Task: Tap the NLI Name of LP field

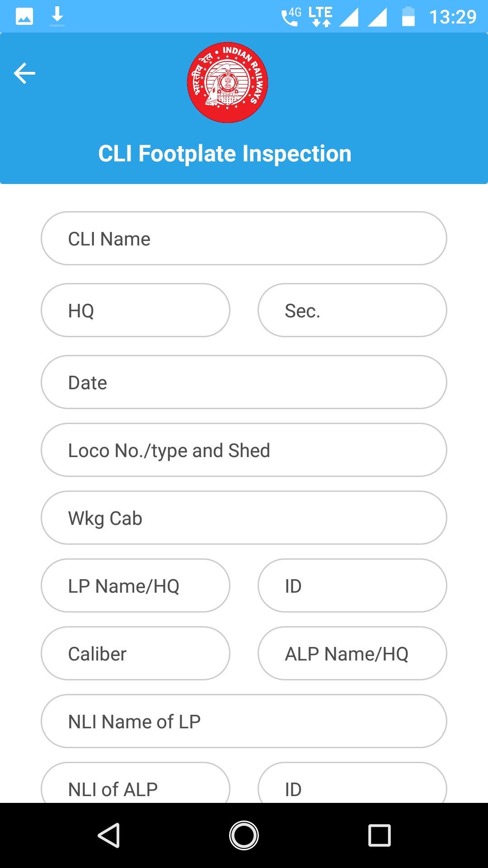Action: tap(244, 721)
